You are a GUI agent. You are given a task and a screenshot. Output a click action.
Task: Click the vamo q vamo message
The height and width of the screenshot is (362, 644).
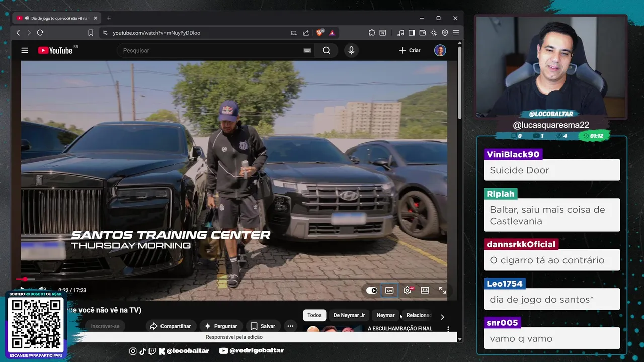[x=552, y=338]
